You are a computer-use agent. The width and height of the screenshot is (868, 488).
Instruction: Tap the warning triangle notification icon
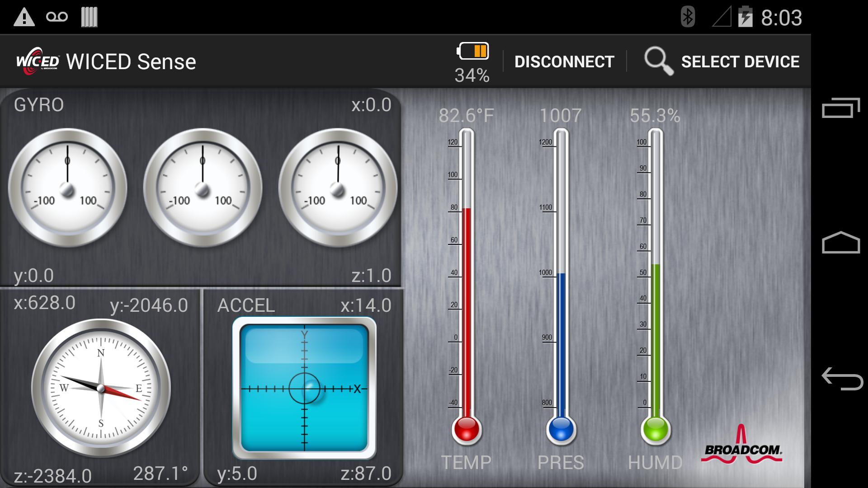click(x=24, y=17)
